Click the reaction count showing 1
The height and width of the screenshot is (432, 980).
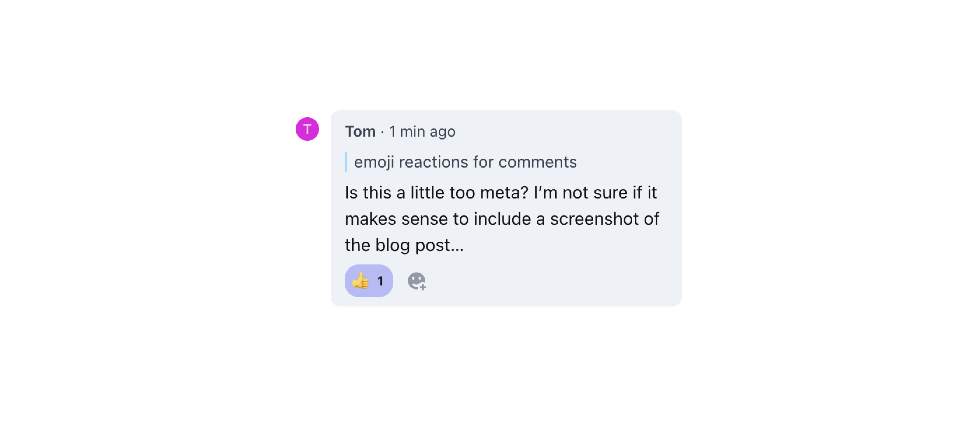(380, 281)
